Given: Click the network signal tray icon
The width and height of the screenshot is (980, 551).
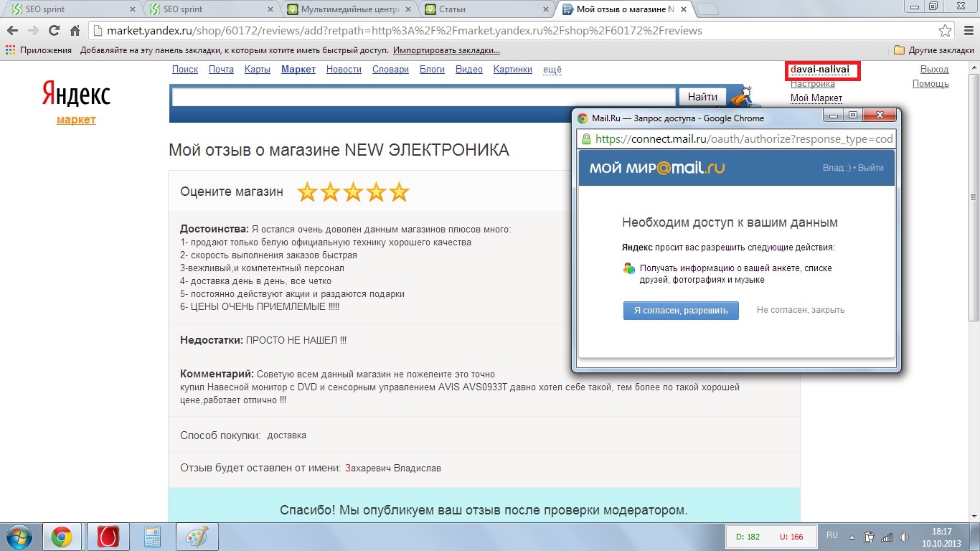Looking at the screenshot, I should click(887, 537).
